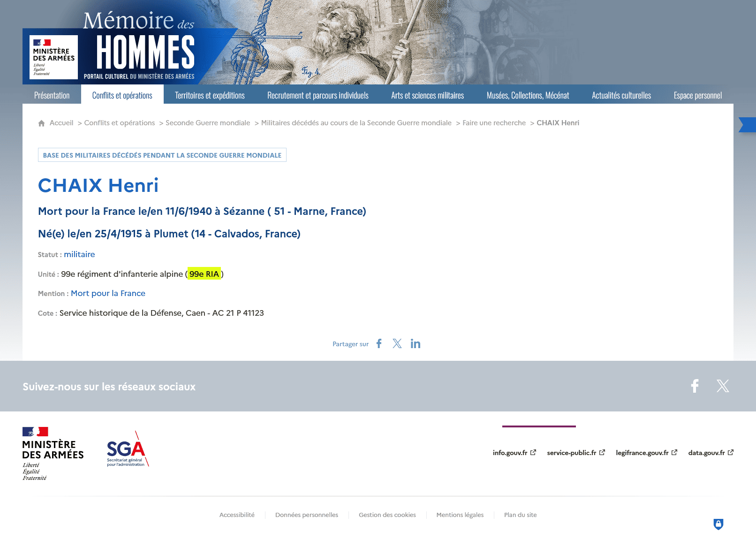The width and height of the screenshot is (756, 540).
Task: Visit data.gouv.fr external link
Action: pyautogui.click(x=711, y=453)
